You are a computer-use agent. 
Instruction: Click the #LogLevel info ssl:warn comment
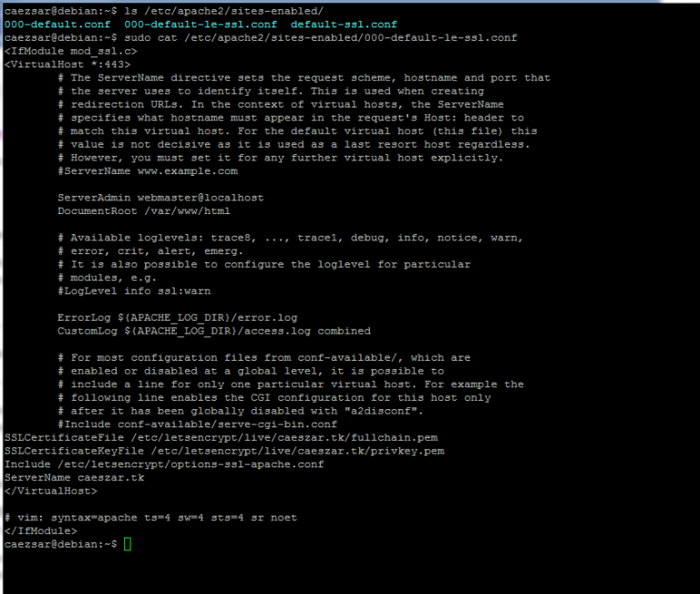[134, 291]
